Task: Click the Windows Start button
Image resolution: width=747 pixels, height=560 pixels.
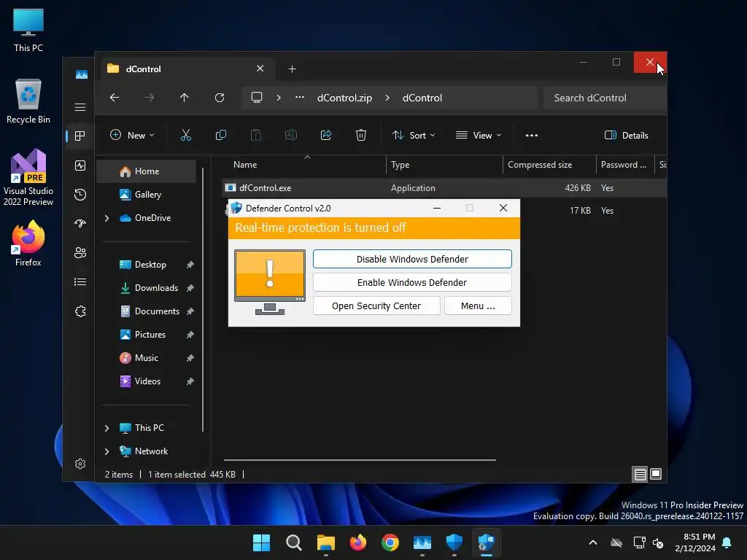Action: pyautogui.click(x=261, y=542)
